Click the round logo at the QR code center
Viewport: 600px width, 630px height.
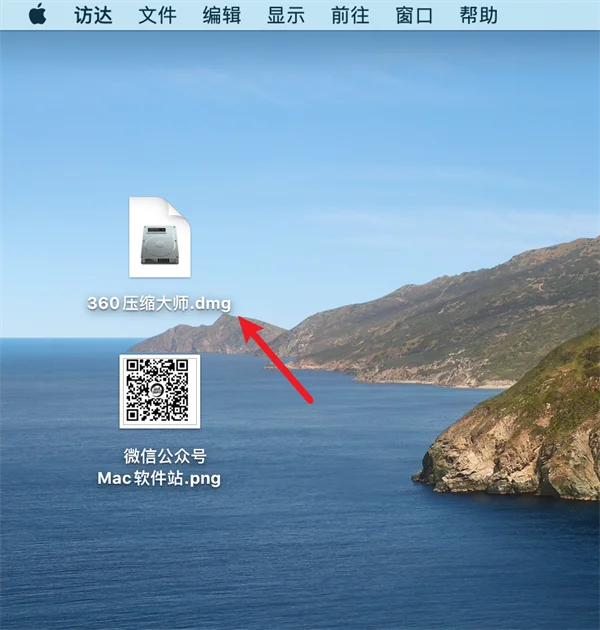157,390
